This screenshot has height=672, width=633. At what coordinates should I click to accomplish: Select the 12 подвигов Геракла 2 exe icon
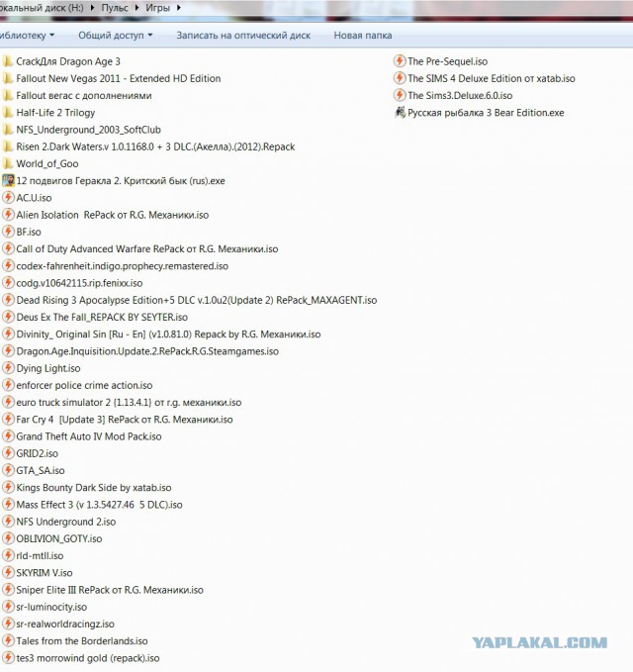(8, 180)
